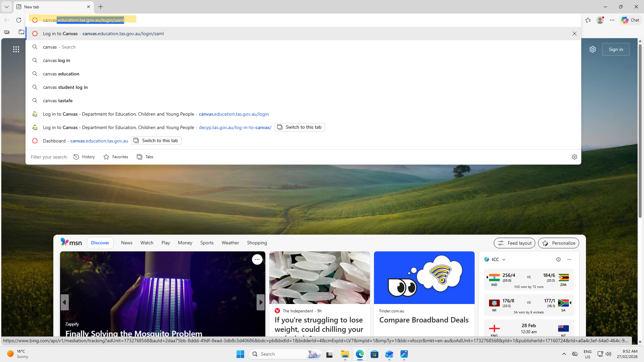This screenshot has width=644, height=362.
Task: Click the browser refresh icon
Action: coord(19,20)
